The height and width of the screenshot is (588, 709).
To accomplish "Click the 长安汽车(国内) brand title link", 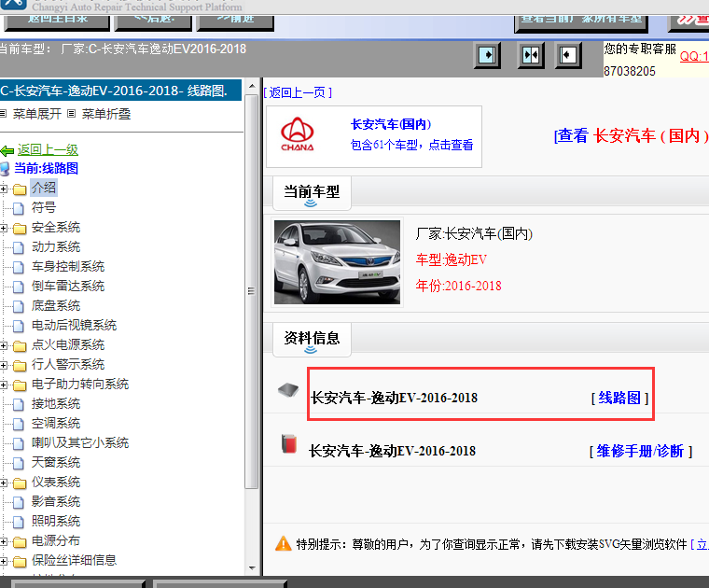I will pos(391,124).
